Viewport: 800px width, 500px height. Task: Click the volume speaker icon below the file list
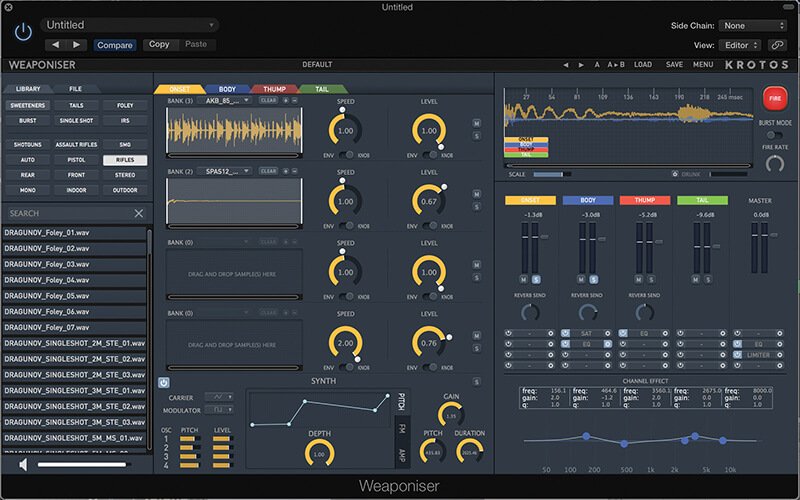pos(23,465)
